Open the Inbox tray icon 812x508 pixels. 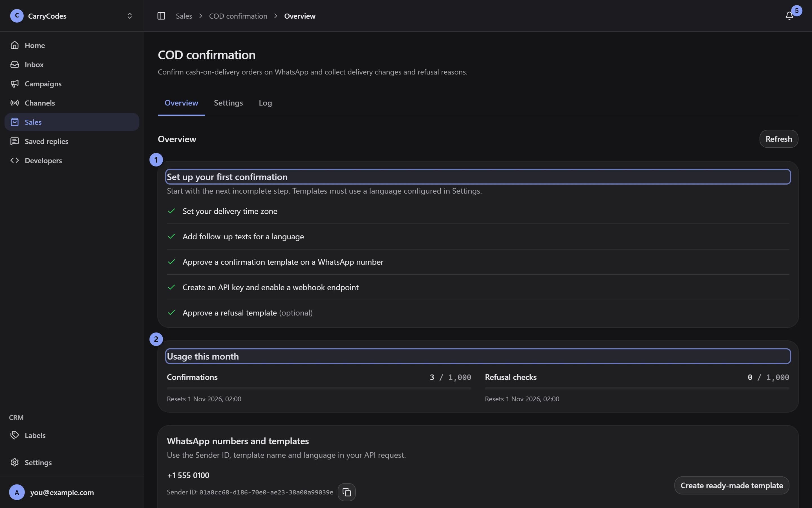click(14, 64)
